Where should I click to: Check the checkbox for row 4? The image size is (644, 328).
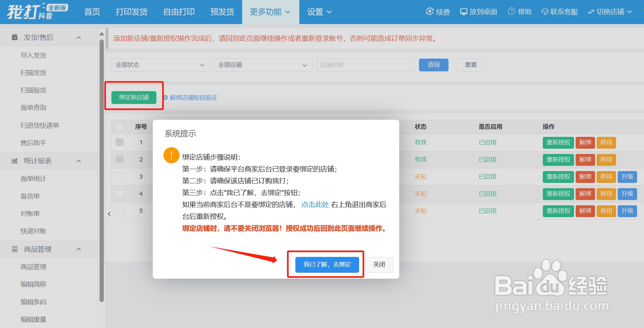120,193
